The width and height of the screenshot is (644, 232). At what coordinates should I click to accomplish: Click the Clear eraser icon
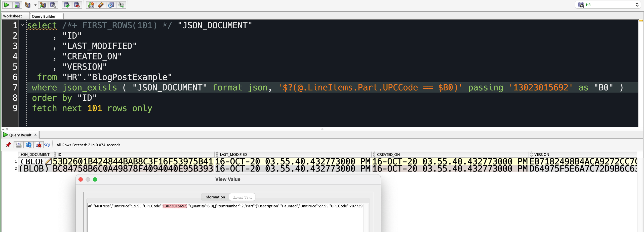pos(101,5)
